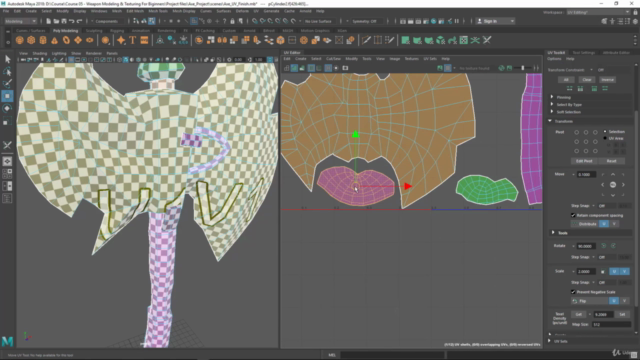The width and height of the screenshot is (640, 360).
Task: Select the center pivot position circle
Action: [x=586, y=142]
